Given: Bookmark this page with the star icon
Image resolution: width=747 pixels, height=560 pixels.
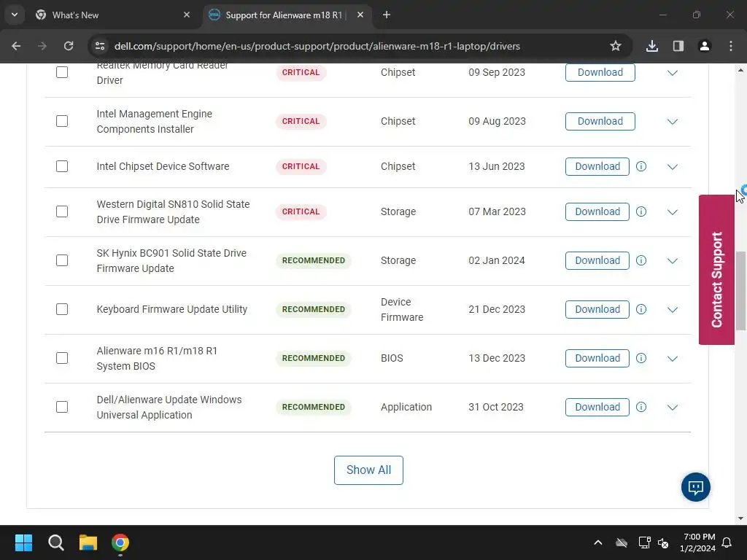Looking at the screenshot, I should coord(616,46).
